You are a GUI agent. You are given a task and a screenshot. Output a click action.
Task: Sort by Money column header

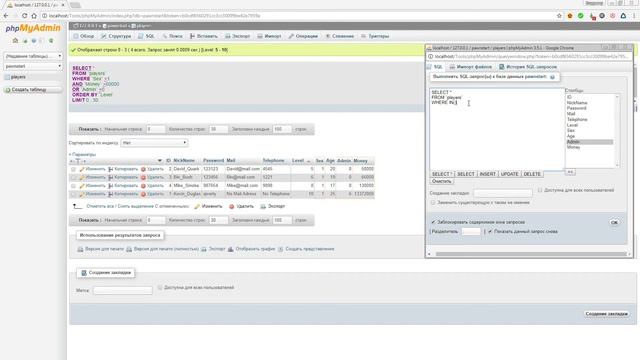[360, 161]
